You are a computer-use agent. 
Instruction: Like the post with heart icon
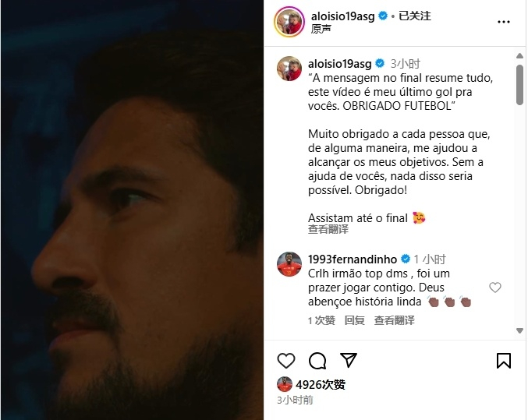(x=286, y=361)
